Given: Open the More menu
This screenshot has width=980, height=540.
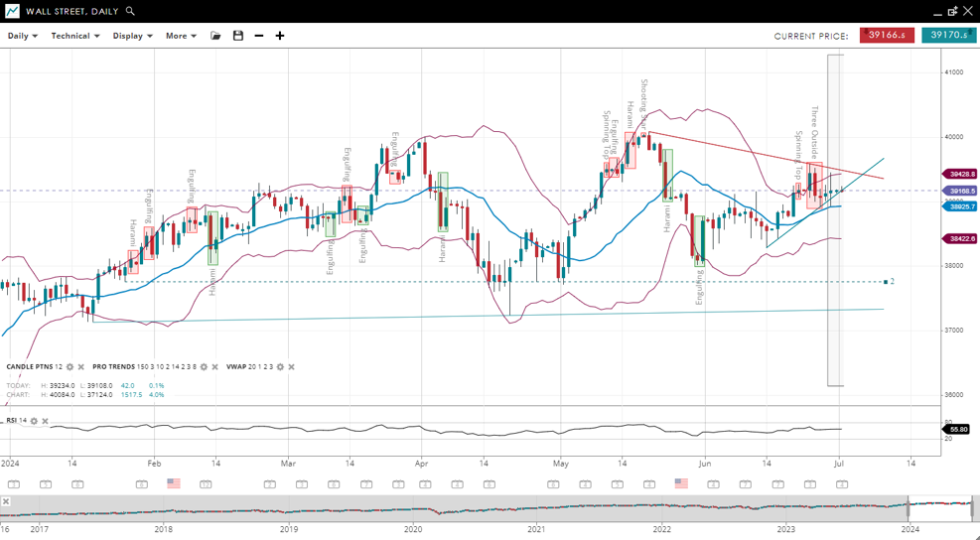Looking at the screenshot, I should click(x=181, y=36).
